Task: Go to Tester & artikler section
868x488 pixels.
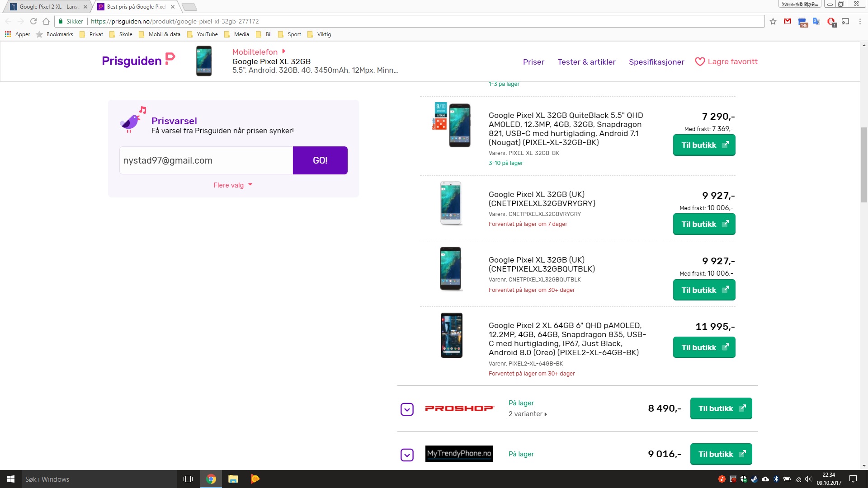Action: point(586,62)
